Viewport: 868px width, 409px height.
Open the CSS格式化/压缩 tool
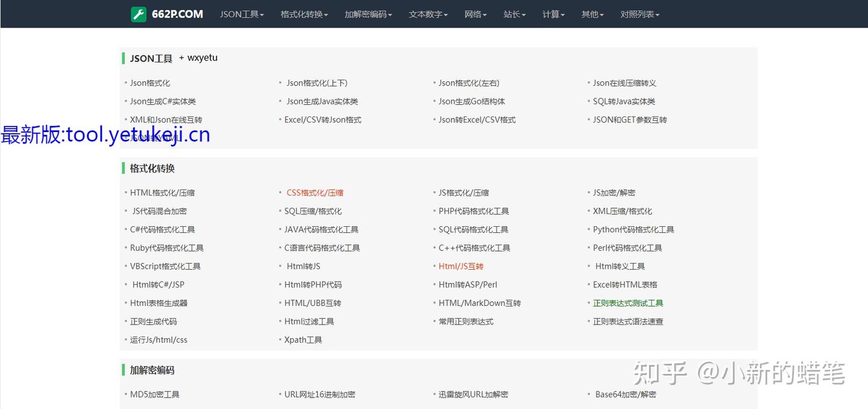314,192
